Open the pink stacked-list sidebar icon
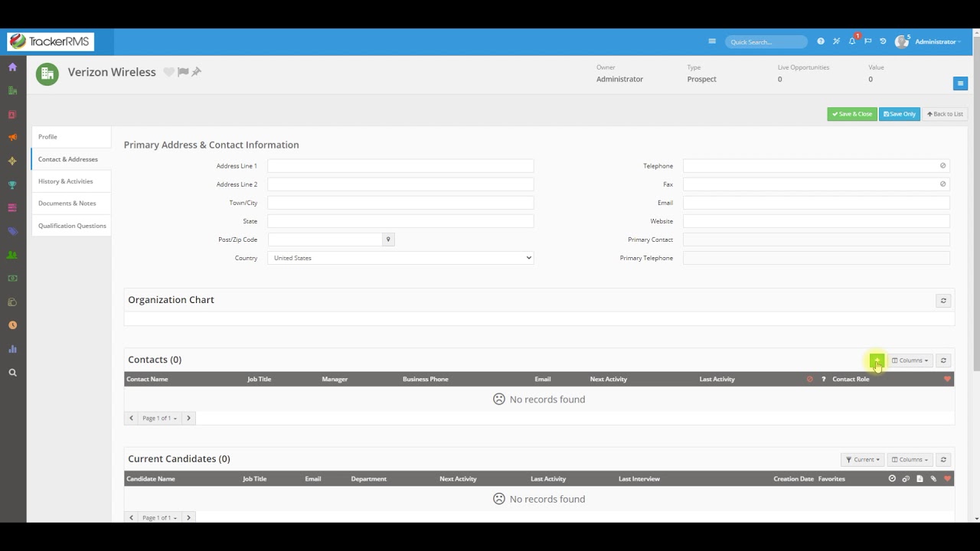 coord(12,207)
